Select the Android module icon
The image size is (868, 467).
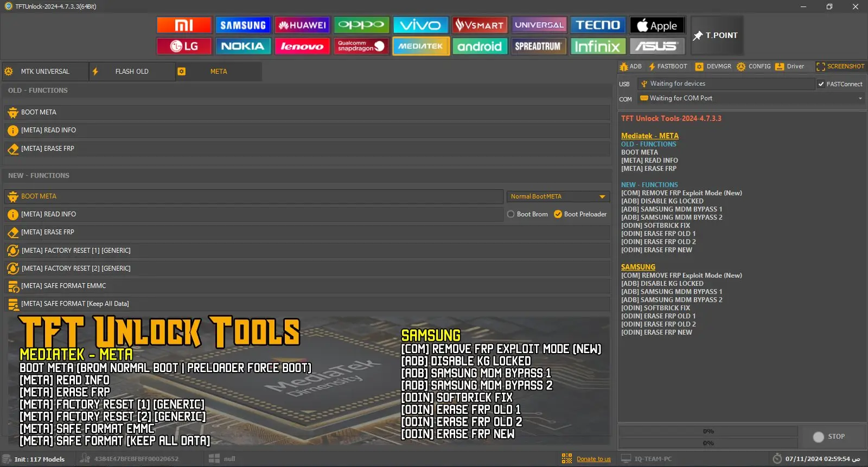click(480, 46)
